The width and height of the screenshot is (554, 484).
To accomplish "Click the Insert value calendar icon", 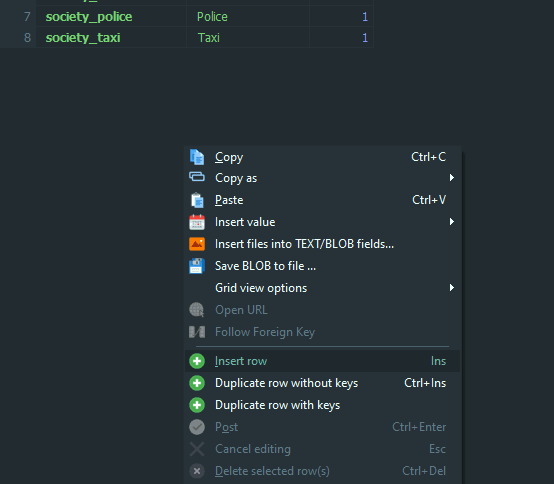I will click(197, 222).
